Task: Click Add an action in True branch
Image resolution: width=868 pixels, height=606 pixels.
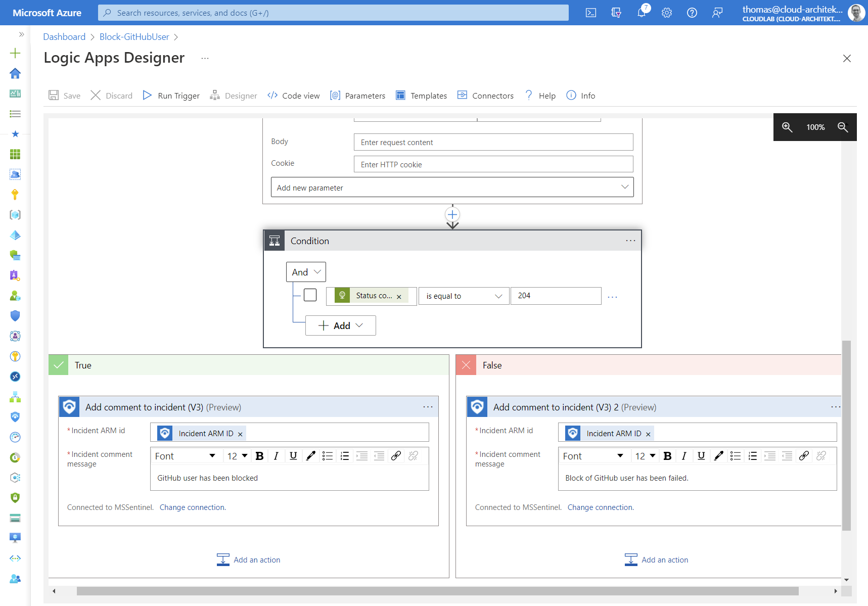Action: [248, 560]
